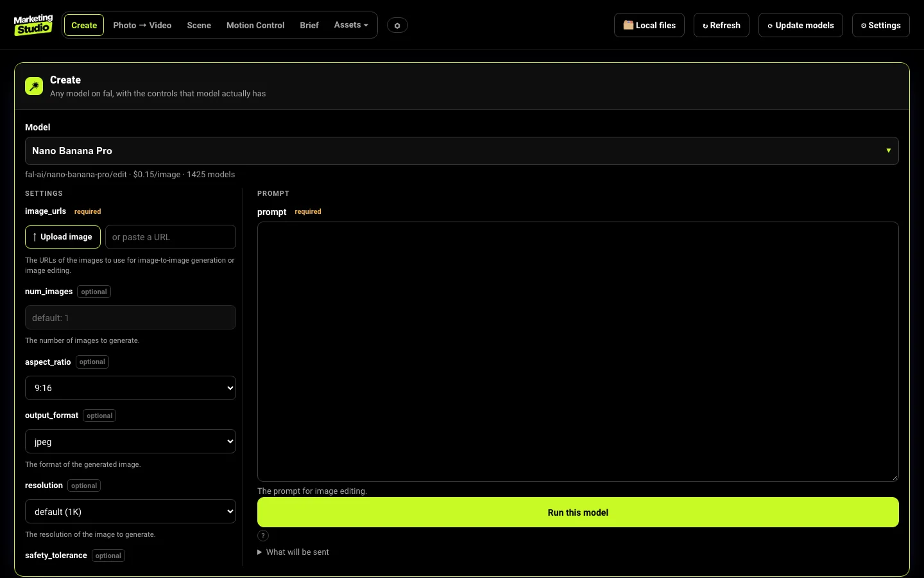
Task: Open Local files
Action: [649, 25]
